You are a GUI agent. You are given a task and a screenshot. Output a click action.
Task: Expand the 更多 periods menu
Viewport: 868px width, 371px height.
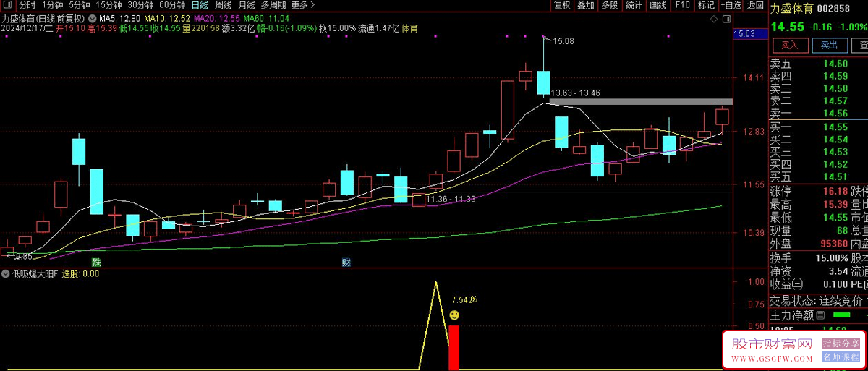pyautogui.click(x=303, y=4)
